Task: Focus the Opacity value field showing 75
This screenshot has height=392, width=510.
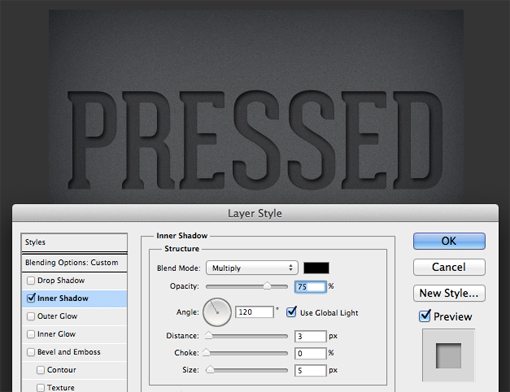Action: point(310,287)
